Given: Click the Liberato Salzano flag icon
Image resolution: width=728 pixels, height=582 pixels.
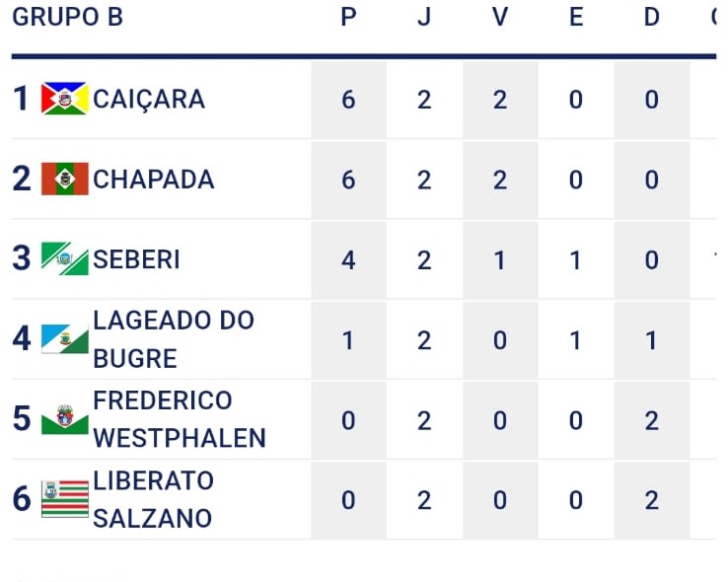Looking at the screenshot, I should [x=65, y=499].
